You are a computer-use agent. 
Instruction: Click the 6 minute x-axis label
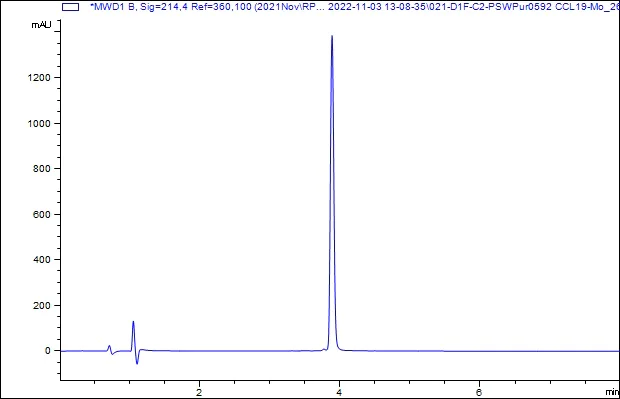click(x=479, y=392)
